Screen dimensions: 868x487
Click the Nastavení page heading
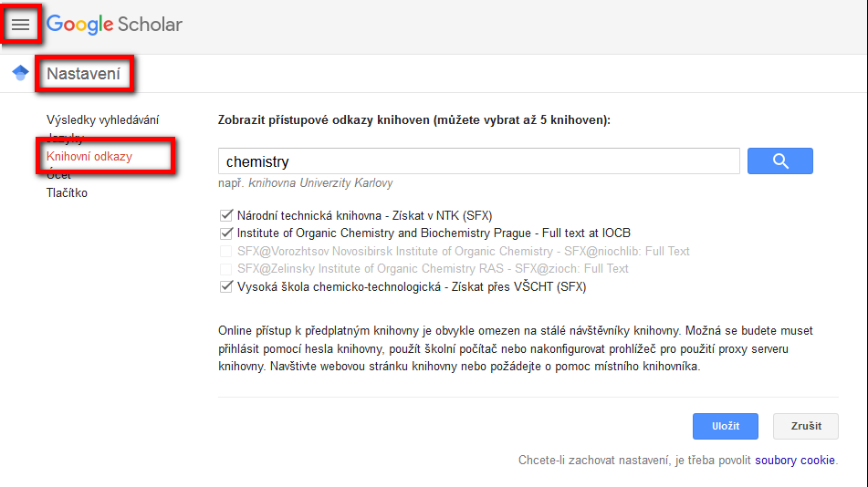[x=84, y=74]
